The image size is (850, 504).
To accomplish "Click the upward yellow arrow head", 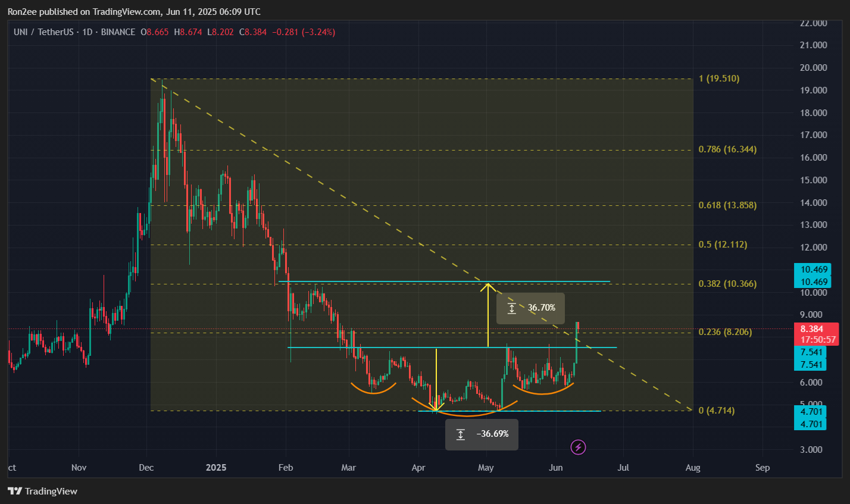I will [488, 286].
